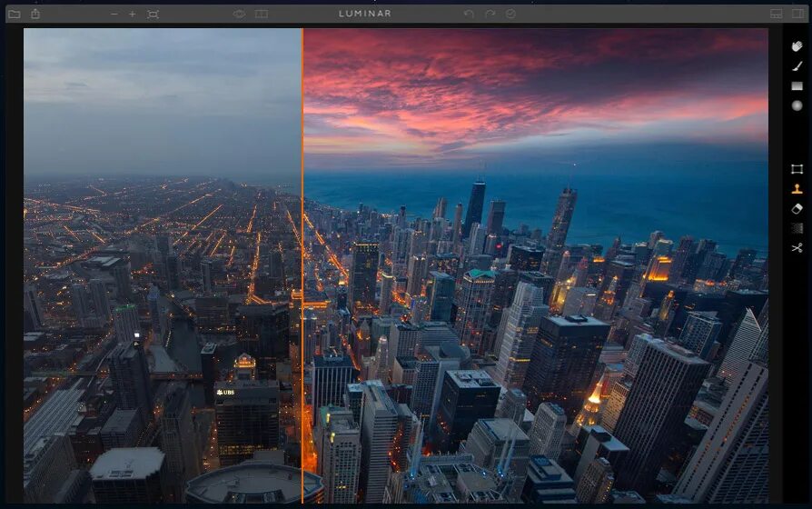Select the Denoise tool icon
Viewport: 812px width, 509px height.
(797, 228)
